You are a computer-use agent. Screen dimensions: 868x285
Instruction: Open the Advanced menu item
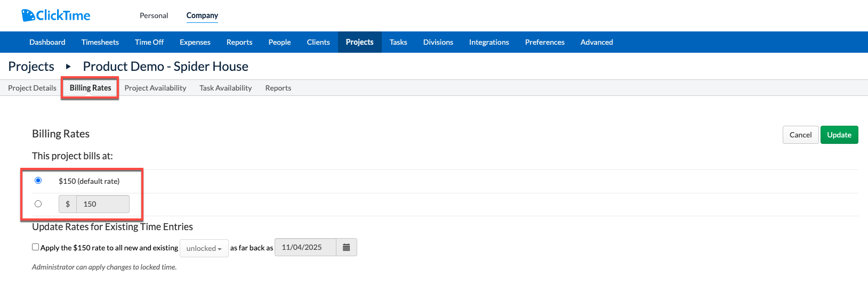click(597, 42)
